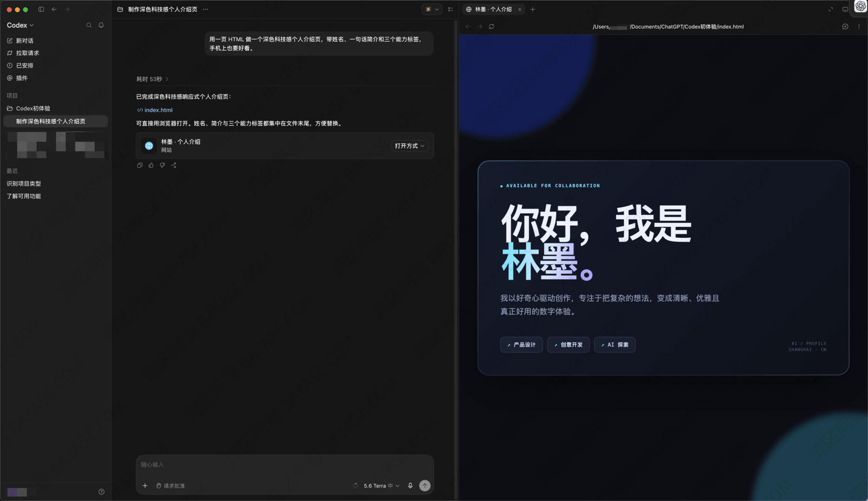Image resolution: width=868 pixels, height=501 pixels.
Task: Reload the preview page
Action: [x=492, y=27]
